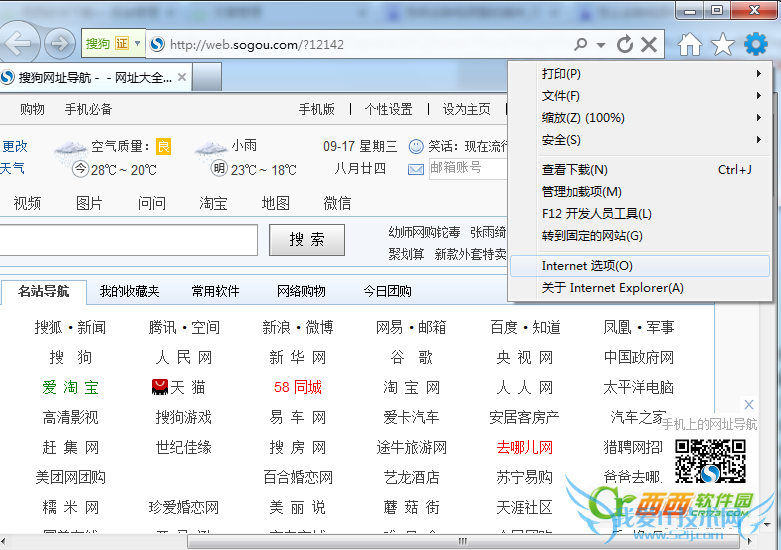Viewport: 781px width, 550px height.
Task: Open 百度·知道 link
Action: click(x=525, y=327)
